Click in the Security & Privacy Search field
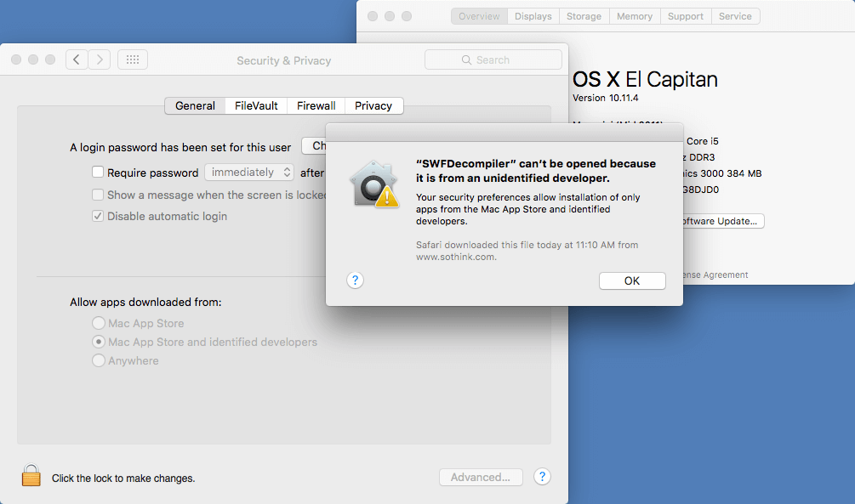This screenshot has height=504, width=855. point(493,60)
